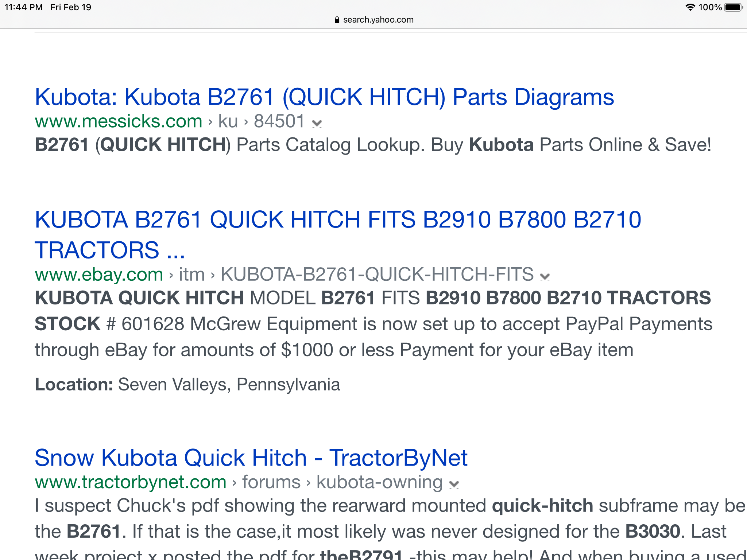
Task: Tap the search.yahoo.com address bar
Action: [x=373, y=20]
